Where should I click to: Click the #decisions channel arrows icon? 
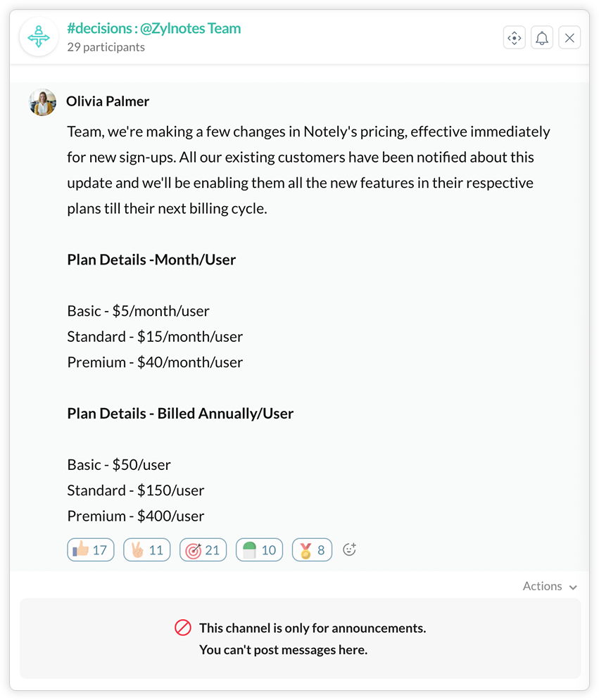coord(39,37)
